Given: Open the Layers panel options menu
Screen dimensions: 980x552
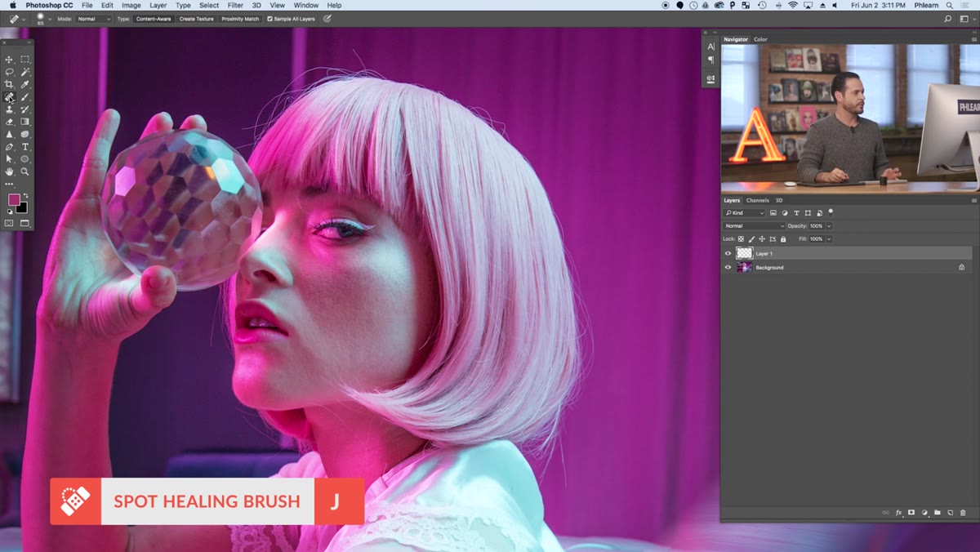Looking at the screenshot, I should (x=973, y=200).
